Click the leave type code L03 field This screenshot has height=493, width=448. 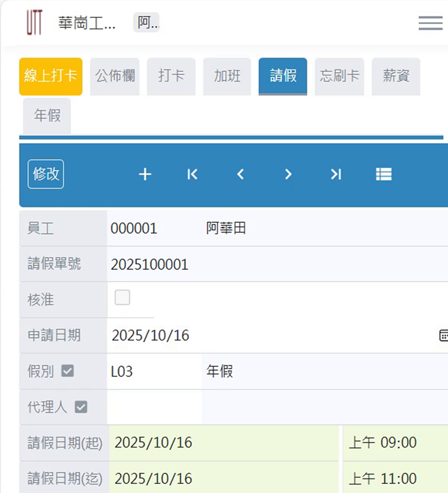(154, 371)
